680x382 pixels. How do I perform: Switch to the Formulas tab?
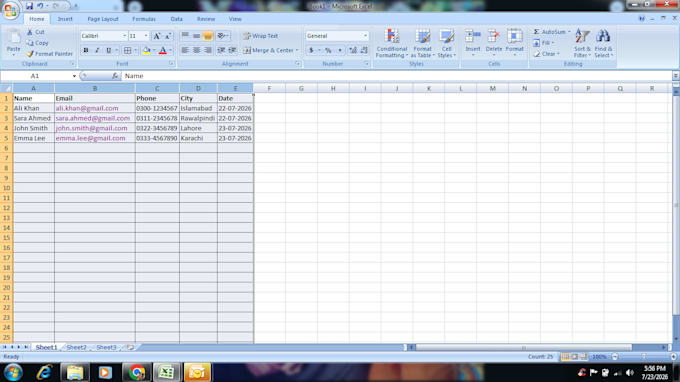pyautogui.click(x=144, y=19)
